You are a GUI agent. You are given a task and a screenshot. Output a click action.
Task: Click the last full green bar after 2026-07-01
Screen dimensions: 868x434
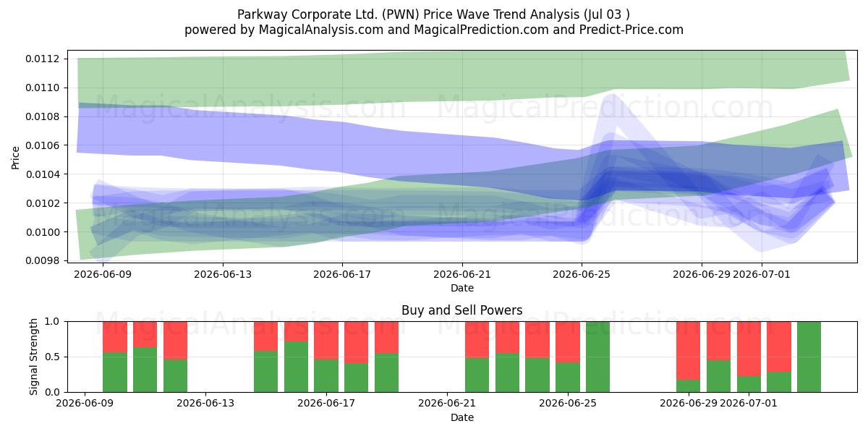(809, 357)
